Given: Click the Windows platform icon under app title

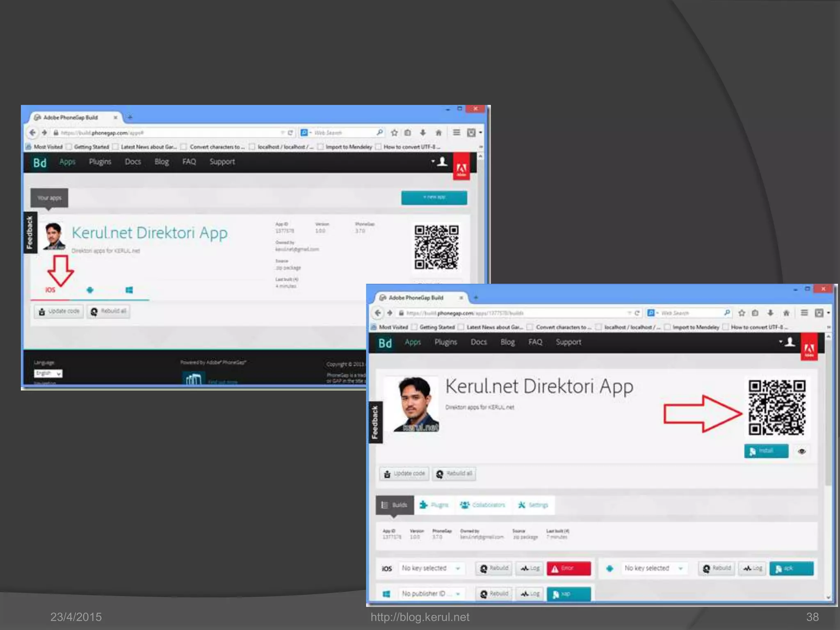Looking at the screenshot, I should coord(129,290).
